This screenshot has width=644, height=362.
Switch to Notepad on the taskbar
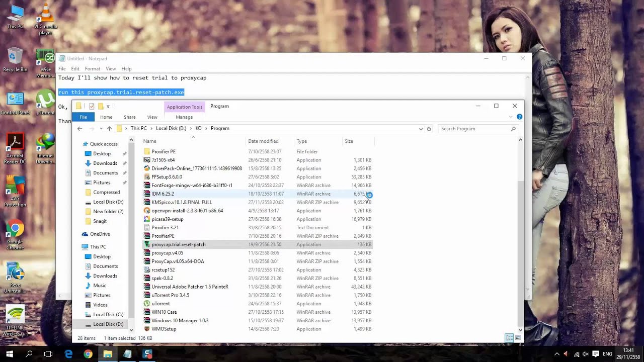[127, 354]
